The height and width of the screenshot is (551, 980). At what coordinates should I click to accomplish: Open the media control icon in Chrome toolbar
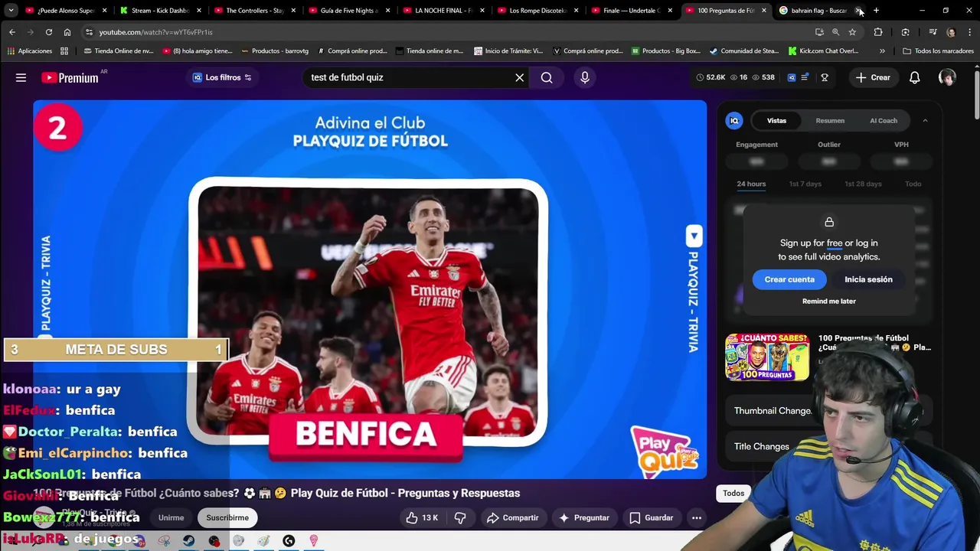point(933,32)
